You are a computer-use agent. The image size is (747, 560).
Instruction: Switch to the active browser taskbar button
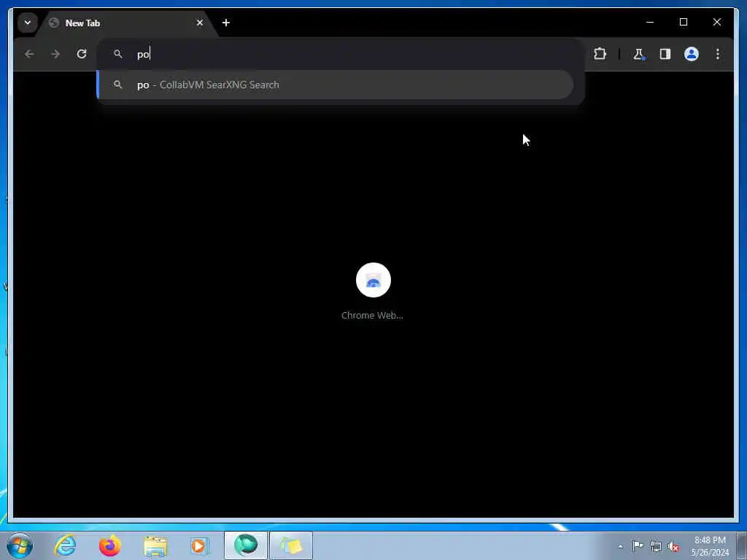click(246, 545)
